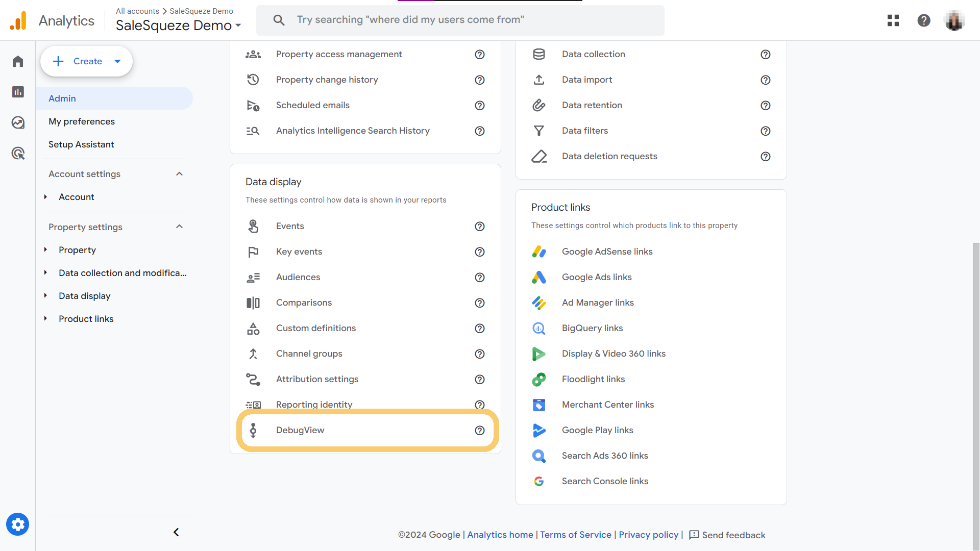
Task: Open help for Audiences row
Action: pos(480,277)
